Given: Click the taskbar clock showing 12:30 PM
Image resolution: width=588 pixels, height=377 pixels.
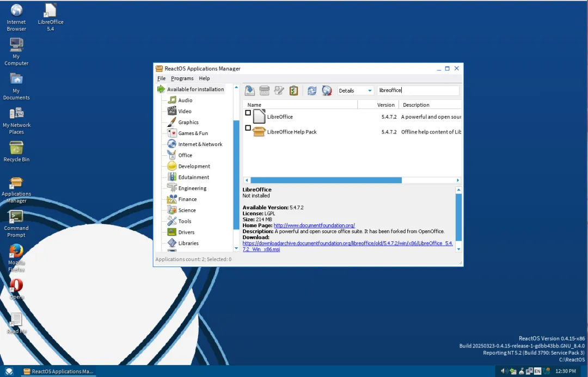Looking at the screenshot, I should click(x=566, y=372).
